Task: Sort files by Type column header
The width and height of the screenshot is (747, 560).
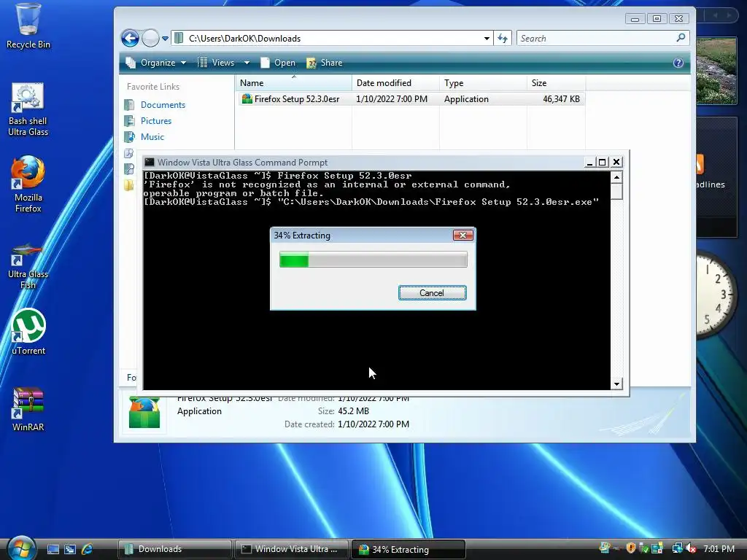Action: click(483, 83)
